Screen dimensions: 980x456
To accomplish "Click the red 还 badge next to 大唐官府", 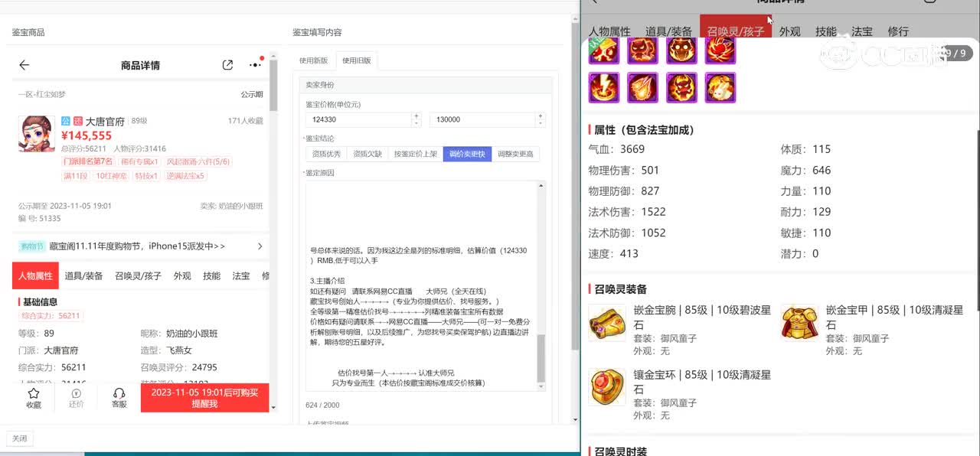I will [77, 121].
